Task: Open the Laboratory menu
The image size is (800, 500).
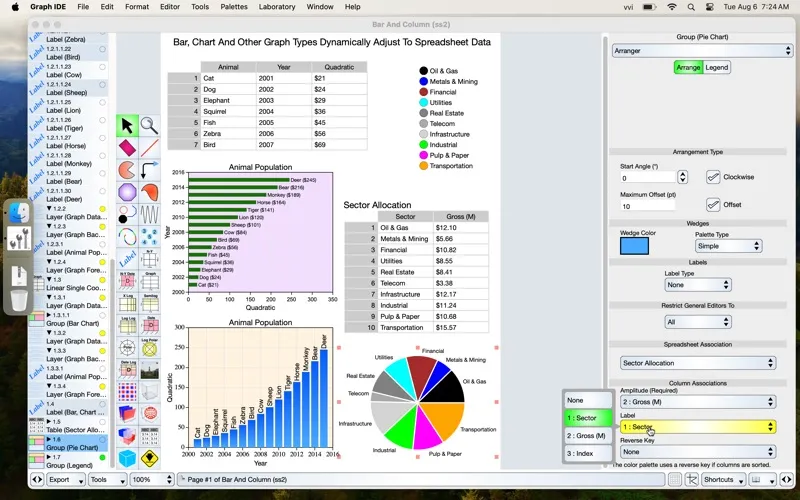Action: [x=277, y=7]
